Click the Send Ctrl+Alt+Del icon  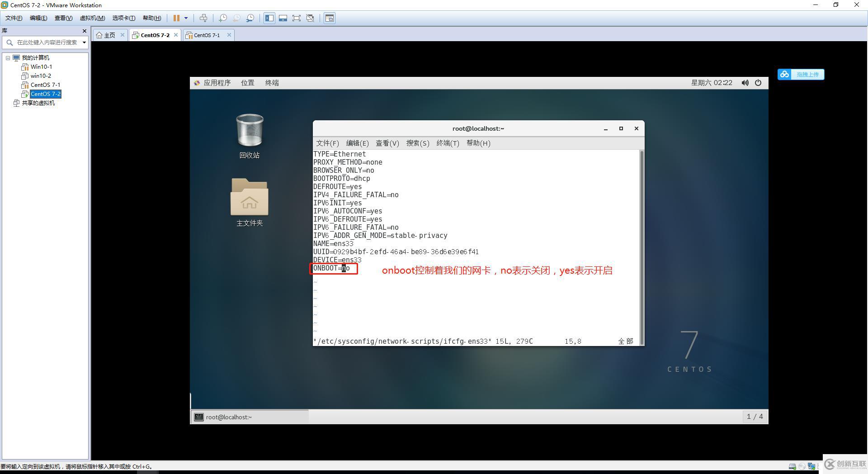[x=203, y=18]
